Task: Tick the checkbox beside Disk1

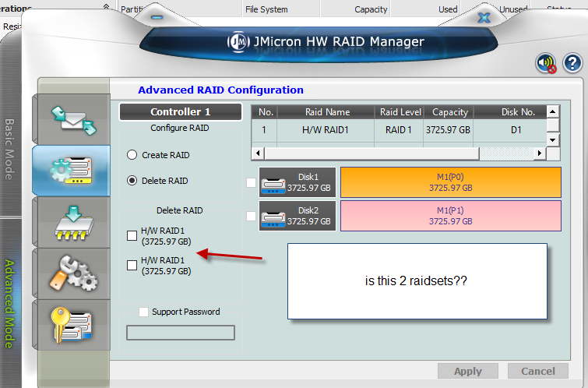Action: [x=252, y=183]
